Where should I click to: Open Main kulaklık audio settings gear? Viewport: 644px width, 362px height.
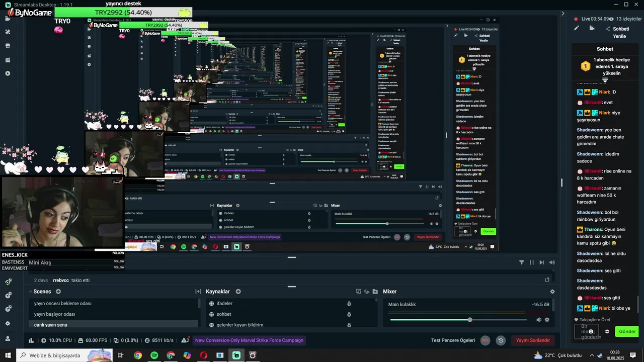tap(547, 320)
